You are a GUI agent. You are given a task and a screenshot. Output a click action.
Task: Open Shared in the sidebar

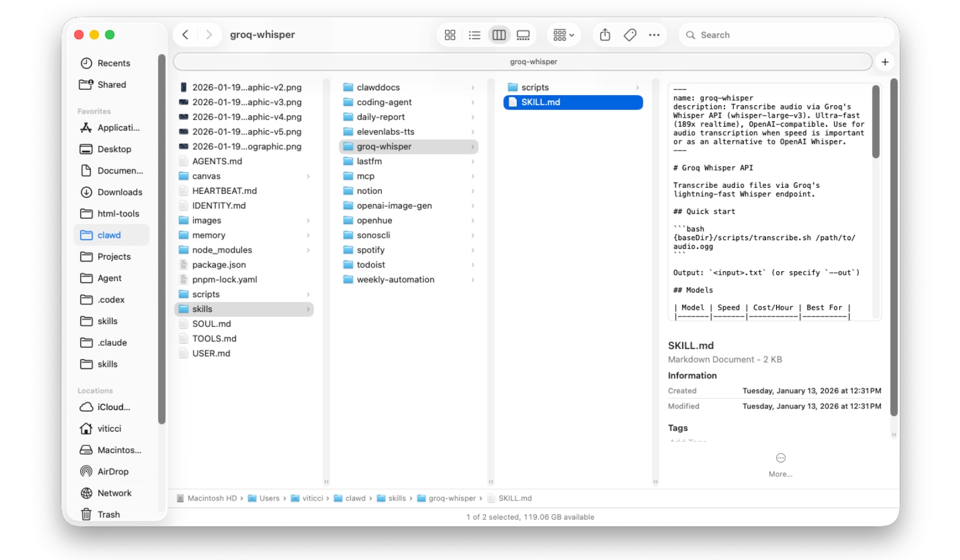tap(111, 84)
